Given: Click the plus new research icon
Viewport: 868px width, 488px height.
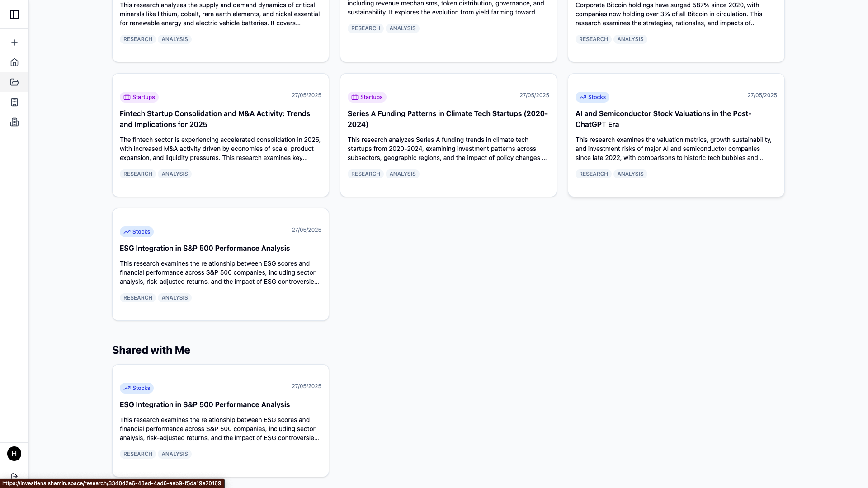Looking at the screenshot, I should (14, 42).
